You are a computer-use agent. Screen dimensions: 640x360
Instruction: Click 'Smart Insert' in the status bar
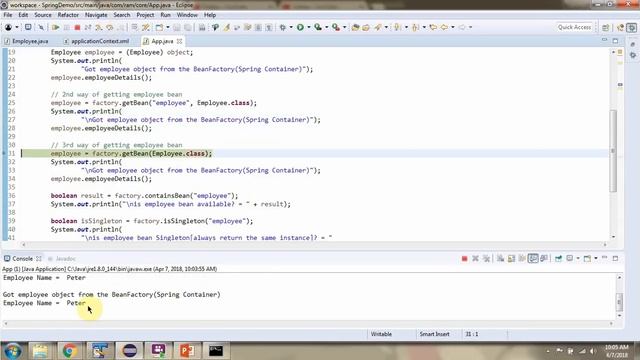coord(434,334)
